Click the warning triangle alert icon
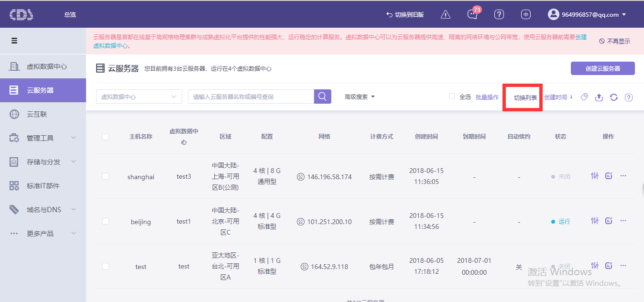 pos(446,14)
